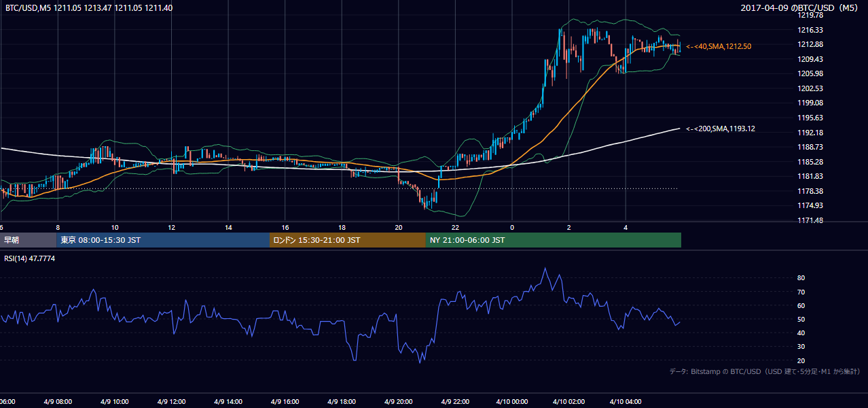
Task: Click RSI axis level 20
Action: click(x=801, y=360)
